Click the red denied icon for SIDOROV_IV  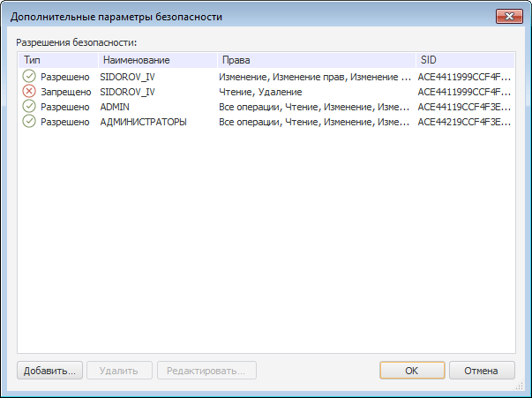tap(28, 91)
